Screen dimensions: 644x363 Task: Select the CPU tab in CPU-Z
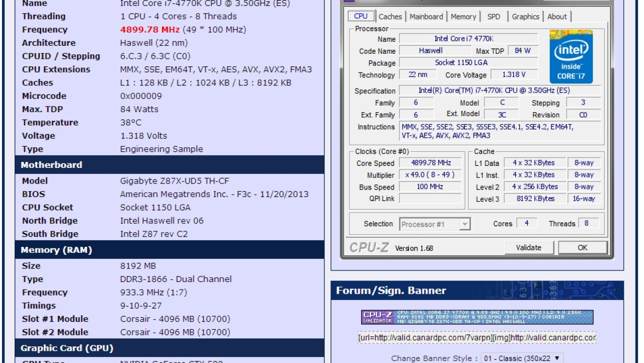pyautogui.click(x=361, y=16)
